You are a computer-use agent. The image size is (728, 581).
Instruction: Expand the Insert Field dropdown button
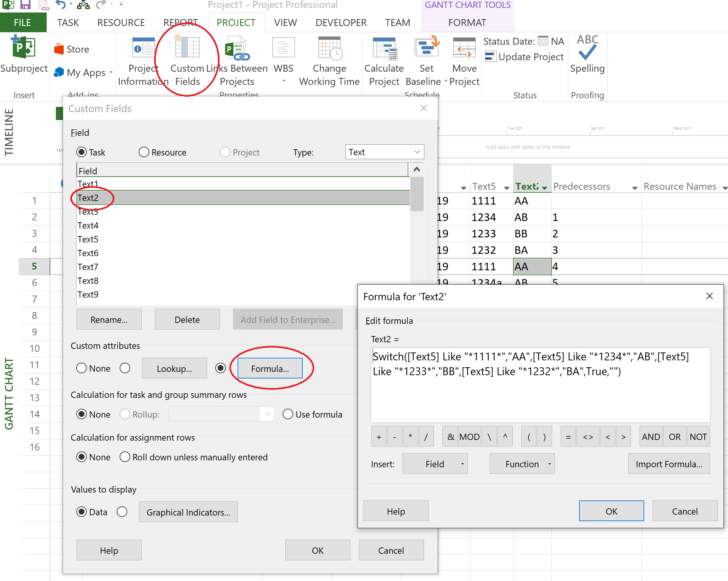pos(435,464)
